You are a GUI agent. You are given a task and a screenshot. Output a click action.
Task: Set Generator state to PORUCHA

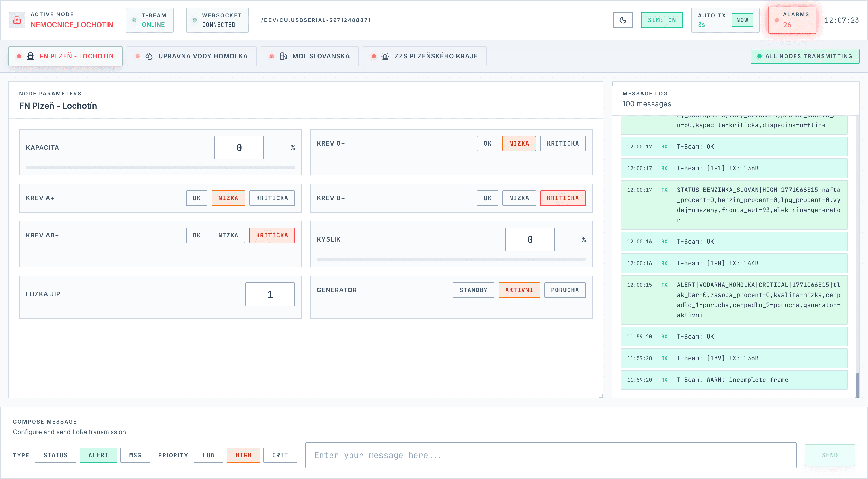click(x=564, y=290)
